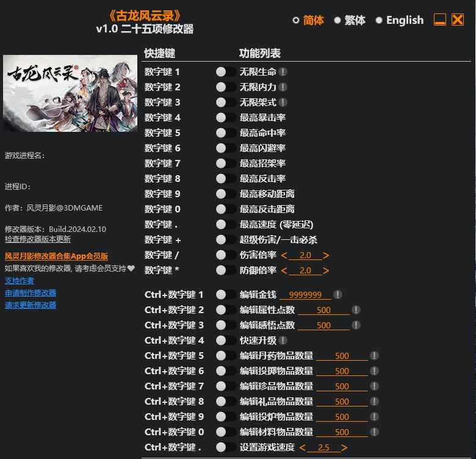The image size is (476, 459).
Task: Decrease 设置游戏速度 with left arrow
Action: click(x=302, y=447)
